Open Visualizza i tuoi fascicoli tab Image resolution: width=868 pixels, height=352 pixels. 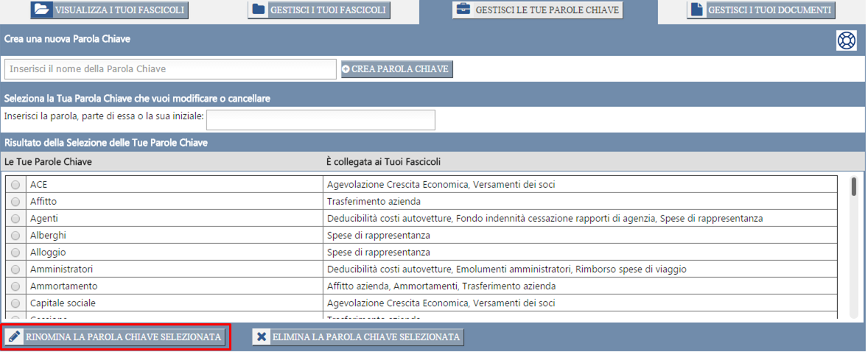(109, 10)
